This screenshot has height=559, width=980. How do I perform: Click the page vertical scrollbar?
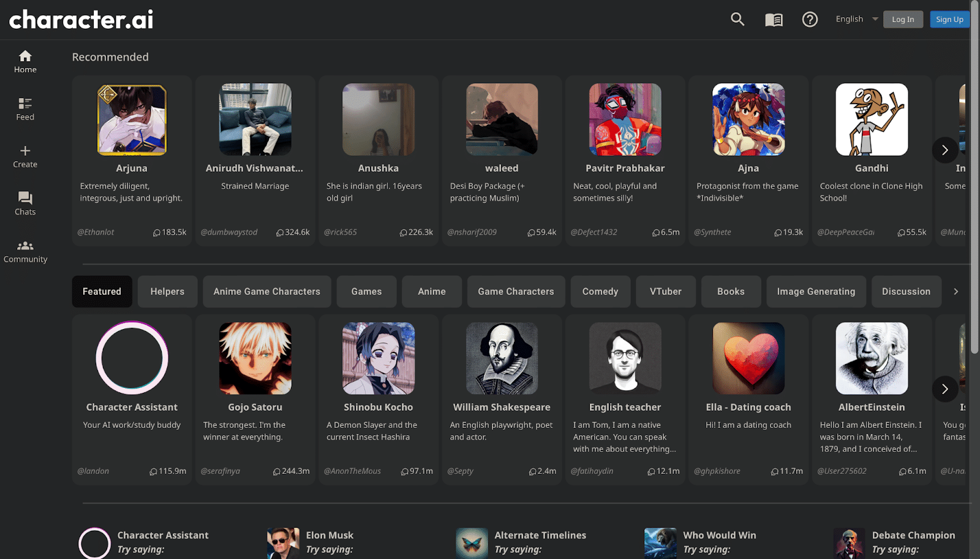975,178
